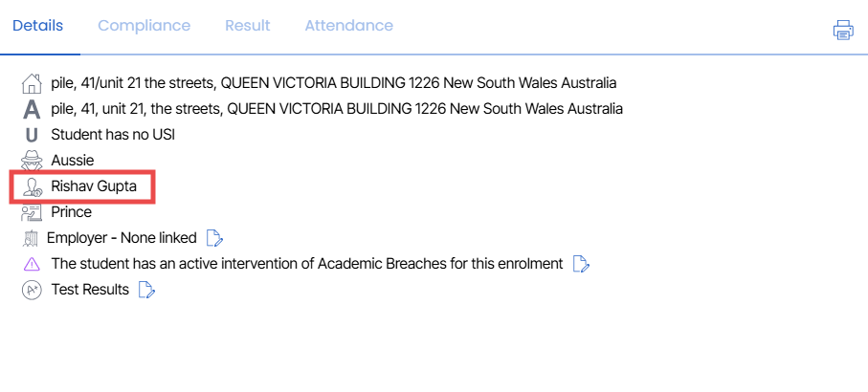
Task: Click the house icon beside the street address
Action: (32, 83)
